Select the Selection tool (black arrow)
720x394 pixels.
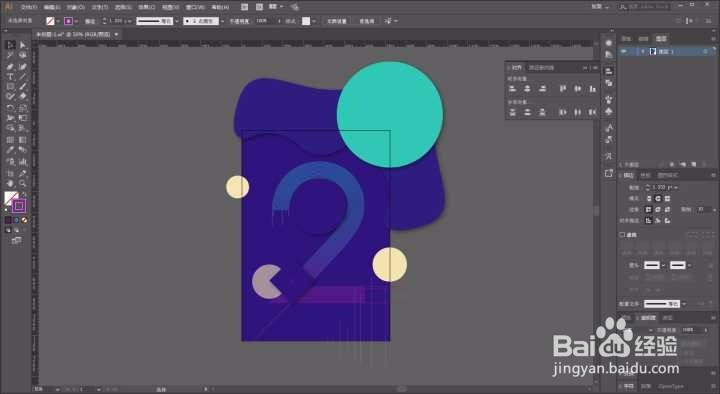11,45
